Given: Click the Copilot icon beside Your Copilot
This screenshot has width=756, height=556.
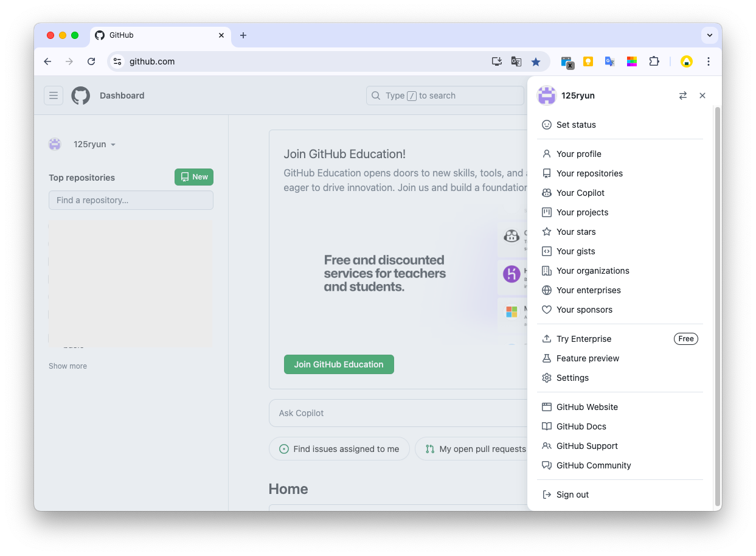Looking at the screenshot, I should click(547, 193).
